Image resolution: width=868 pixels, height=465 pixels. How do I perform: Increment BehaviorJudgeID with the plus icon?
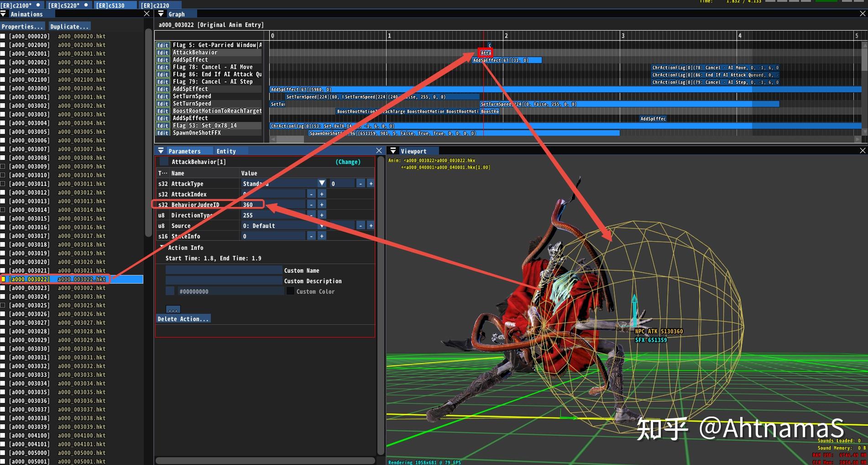pos(321,204)
